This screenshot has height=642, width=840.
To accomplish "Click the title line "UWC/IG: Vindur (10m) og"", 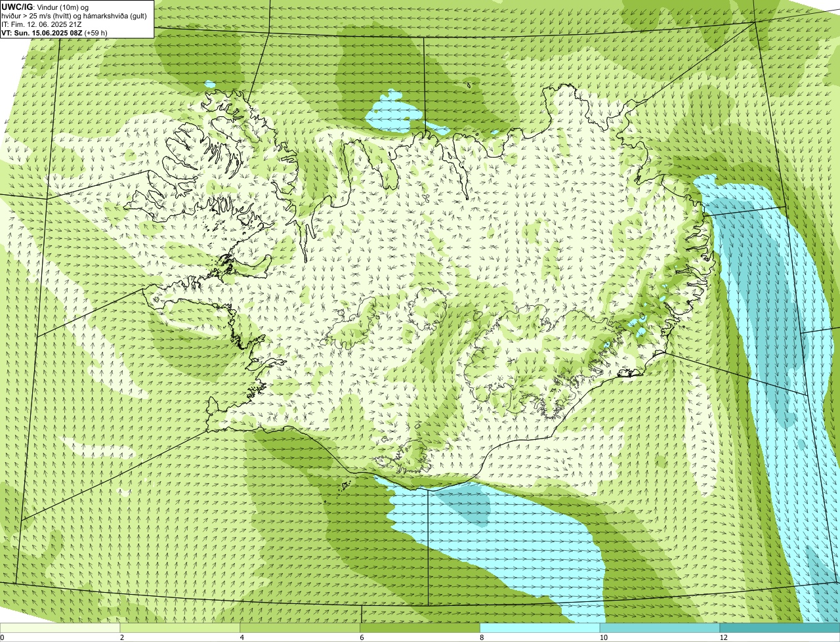I will pos(45,7).
